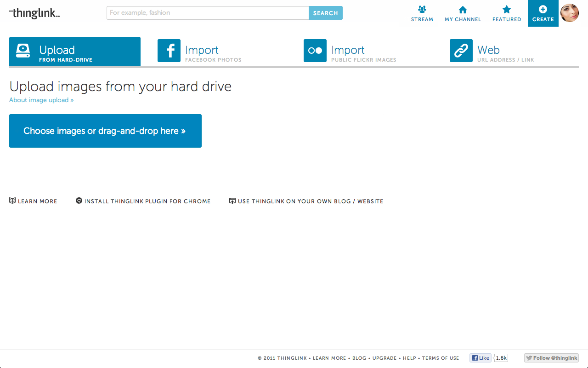Click the Twitter Follow @thinglink button
This screenshot has width=588, height=368.
click(x=551, y=358)
